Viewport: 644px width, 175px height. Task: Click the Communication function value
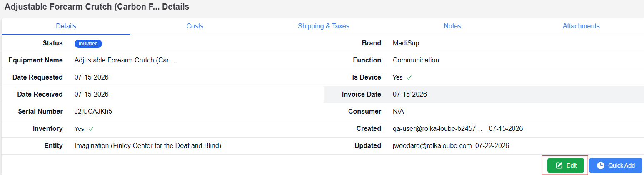416,60
